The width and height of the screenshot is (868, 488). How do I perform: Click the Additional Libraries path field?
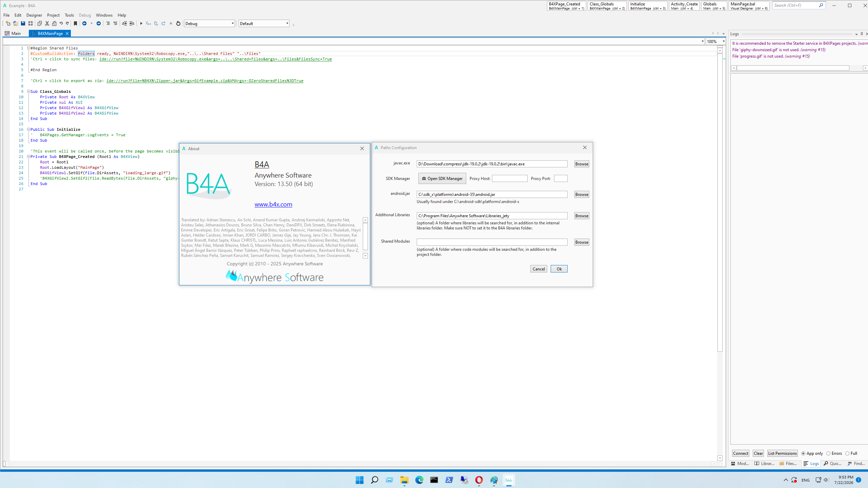coord(492,216)
